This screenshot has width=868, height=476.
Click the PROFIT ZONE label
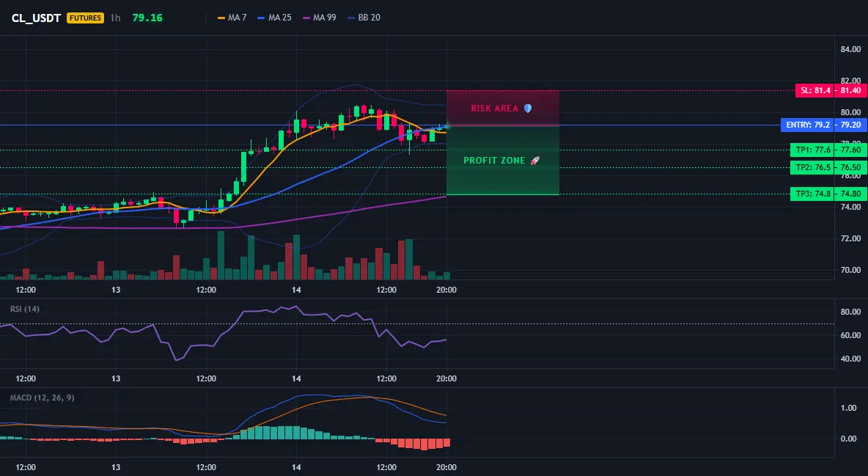click(494, 161)
